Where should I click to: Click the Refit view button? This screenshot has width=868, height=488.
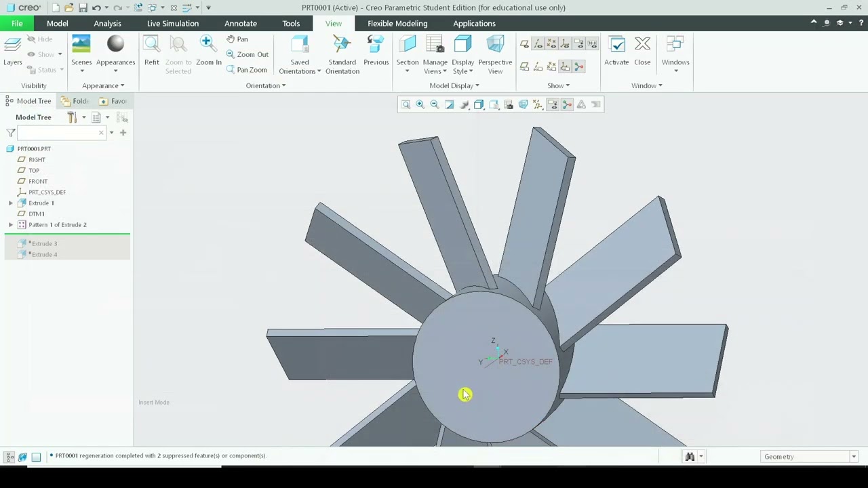tap(151, 52)
